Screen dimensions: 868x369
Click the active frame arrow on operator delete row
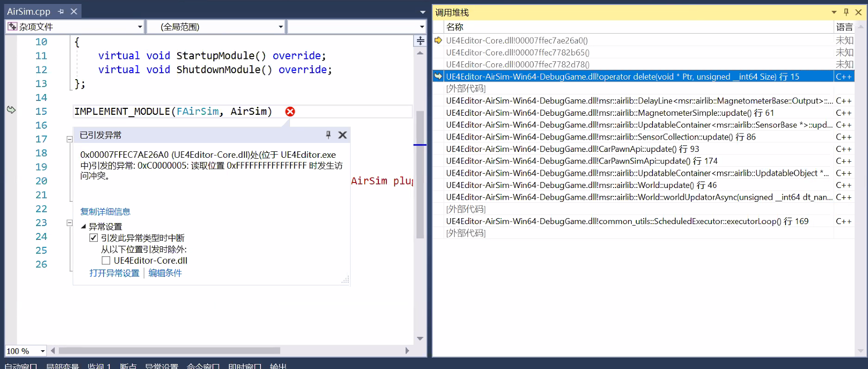tap(438, 76)
